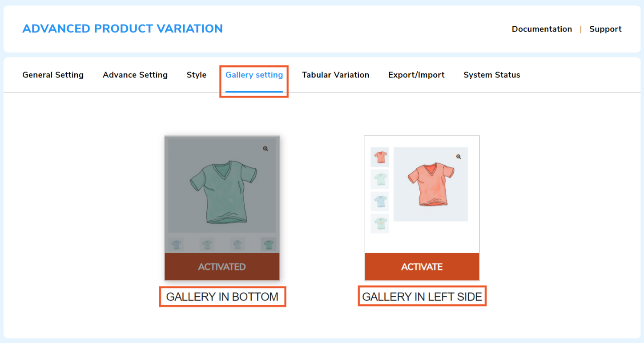Open the Export/Import tab
This screenshot has height=343, width=644.
coord(416,75)
